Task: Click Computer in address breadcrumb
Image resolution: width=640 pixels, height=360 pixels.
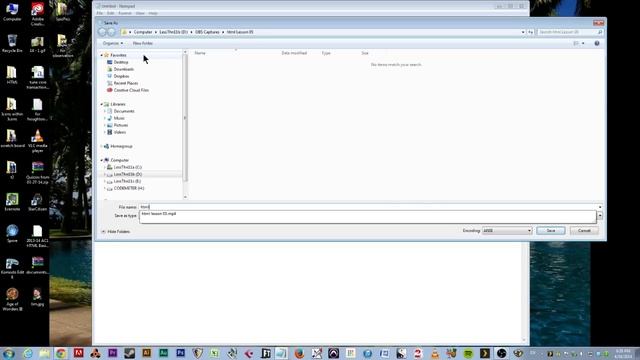Action: tap(143, 32)
